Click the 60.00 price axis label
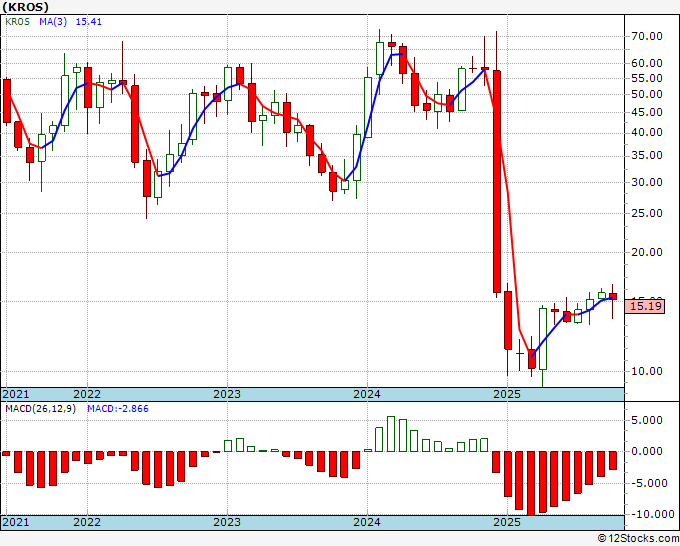 tap(647, 63)
